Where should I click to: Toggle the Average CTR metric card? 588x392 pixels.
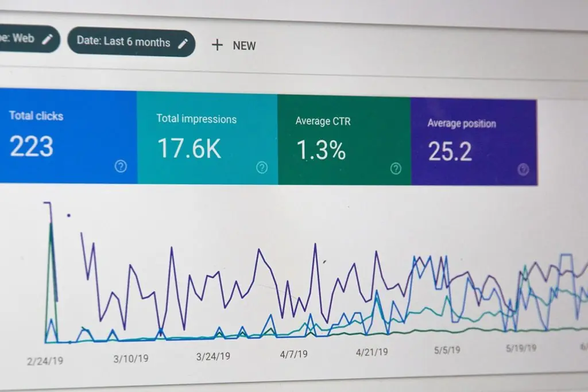(343, 139)
